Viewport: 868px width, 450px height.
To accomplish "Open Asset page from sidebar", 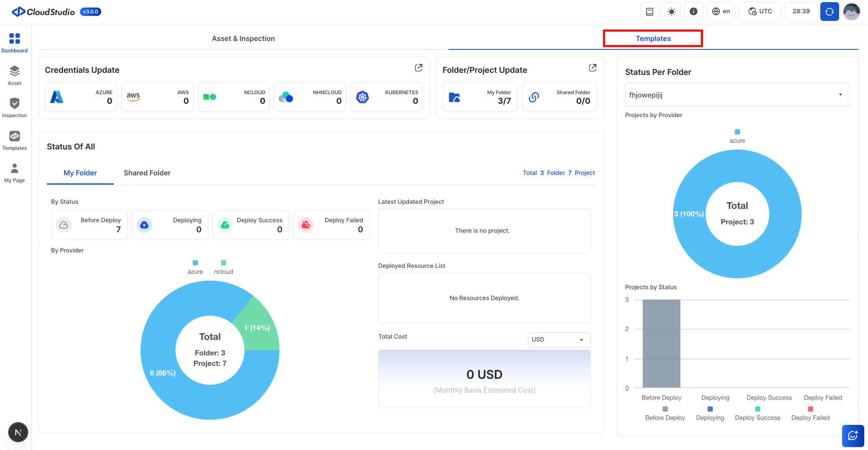I will click(x=14, y=75).
